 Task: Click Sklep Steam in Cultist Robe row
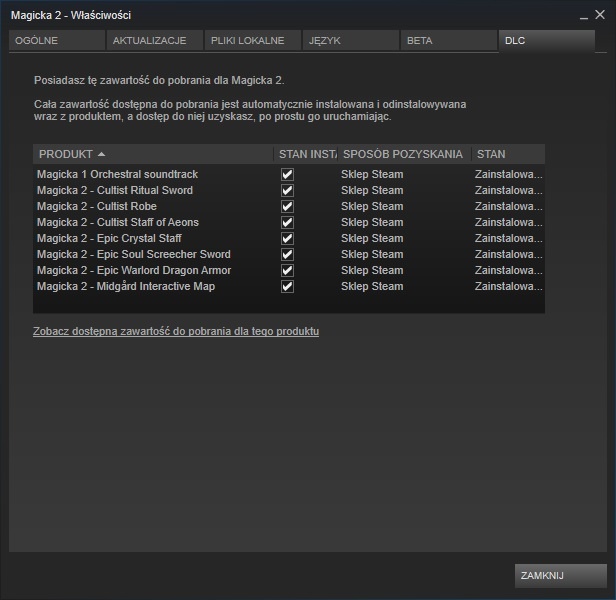pyautogui.click(x=372, y=206)
